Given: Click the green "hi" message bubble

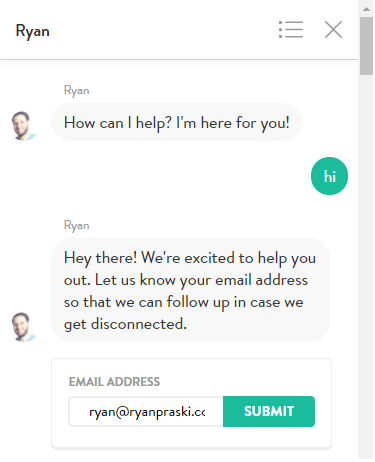Looking at the screenshot, I should [x=329, y=176].
